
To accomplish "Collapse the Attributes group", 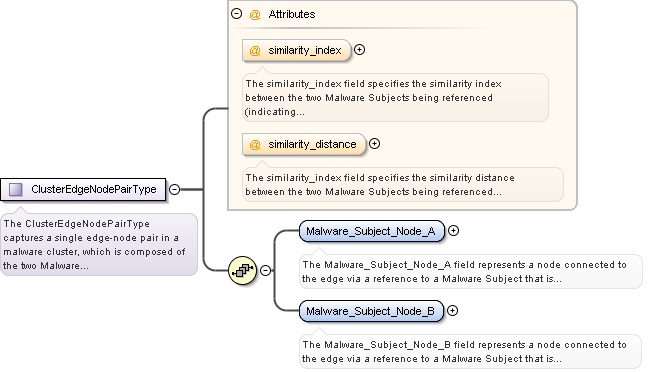I will [236, 14].
